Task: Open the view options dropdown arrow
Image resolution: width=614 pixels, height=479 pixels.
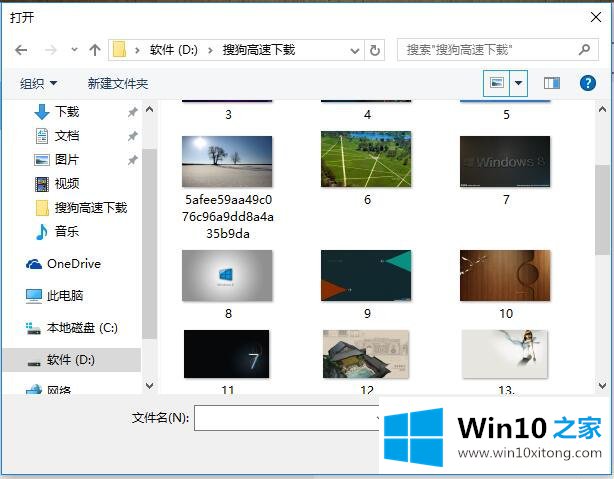Action: [x=518, y=83]
